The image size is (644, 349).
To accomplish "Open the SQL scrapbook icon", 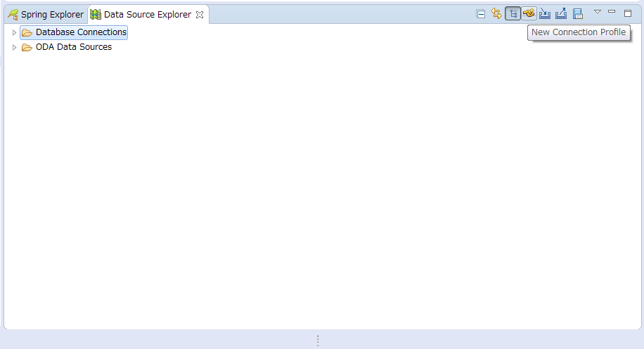I will point(577,13).
